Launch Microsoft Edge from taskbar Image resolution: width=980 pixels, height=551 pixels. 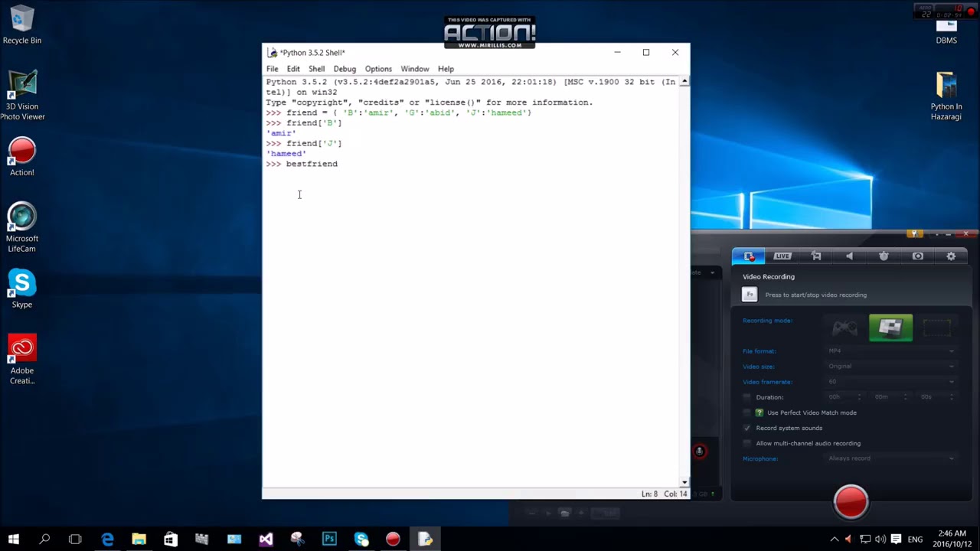coord(108,539)
